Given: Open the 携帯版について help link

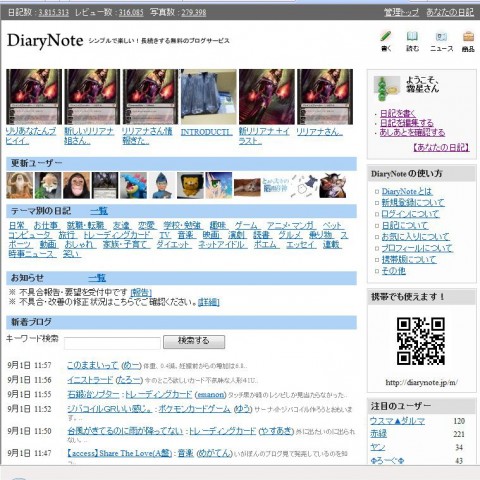Looking at the screenshot, I should click(x=409, y=259).
